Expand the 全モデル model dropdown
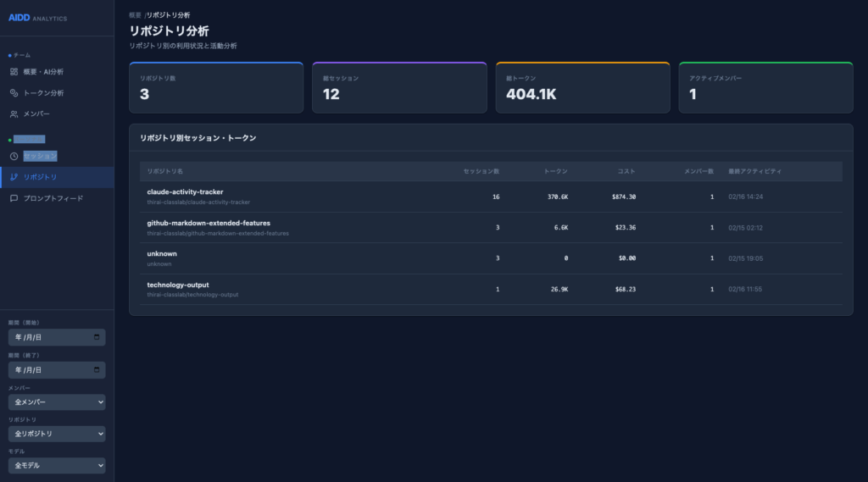Screen dimensions: 868x482 (x=57, y=465)
